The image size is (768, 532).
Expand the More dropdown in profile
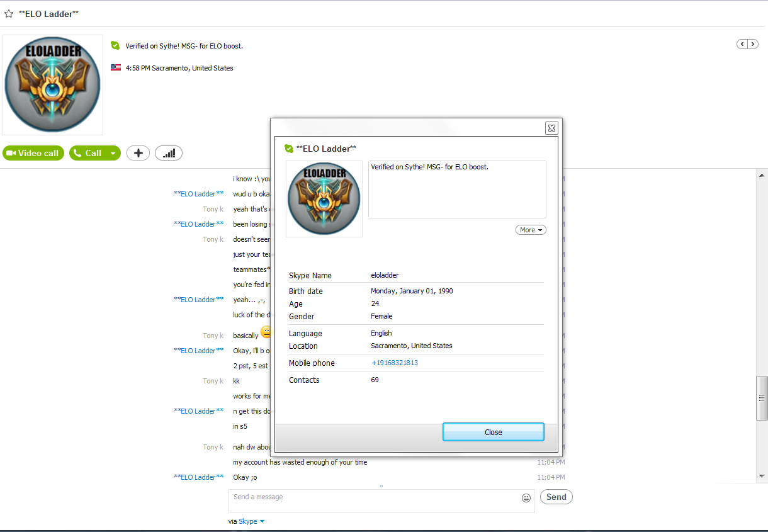[x=531, y=230]
